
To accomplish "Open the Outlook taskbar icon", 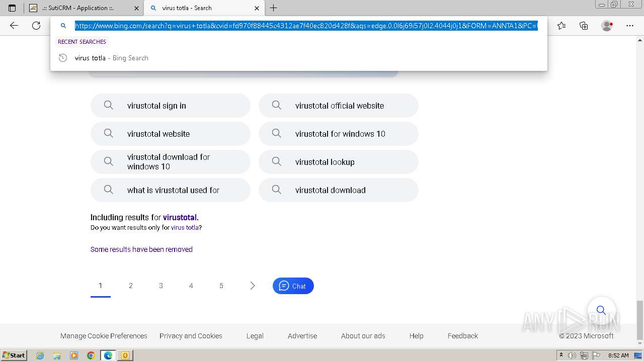I will point(125,355).
